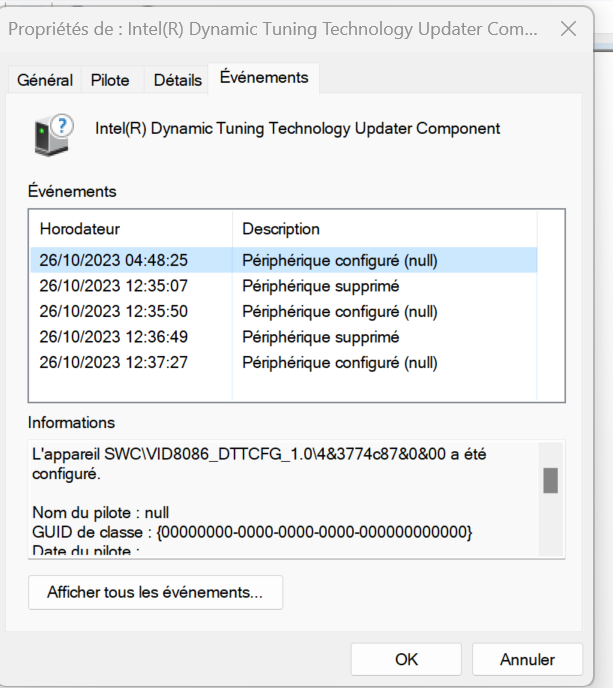613x688 pixels.
Task: Close the properties dialog with X
Action: click(568, 29)
